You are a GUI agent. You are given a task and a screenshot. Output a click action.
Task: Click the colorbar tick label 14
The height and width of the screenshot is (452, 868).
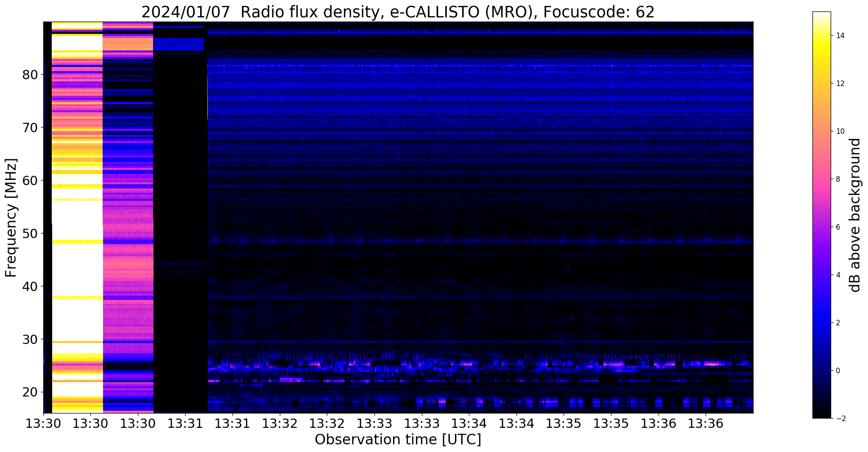pos(840,36)
